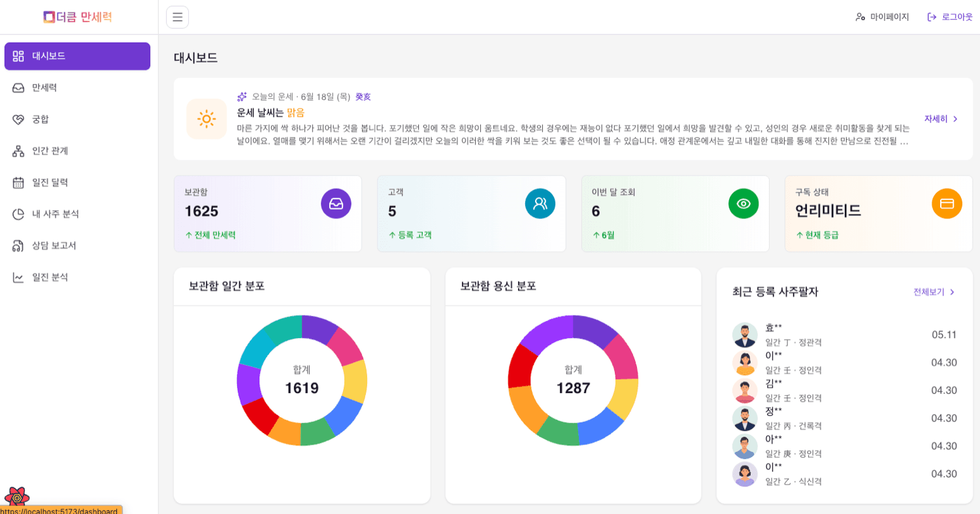980x514 pixels.
Task: Open 일진 분석 in the sidebar
Action: tap(77, 277)
